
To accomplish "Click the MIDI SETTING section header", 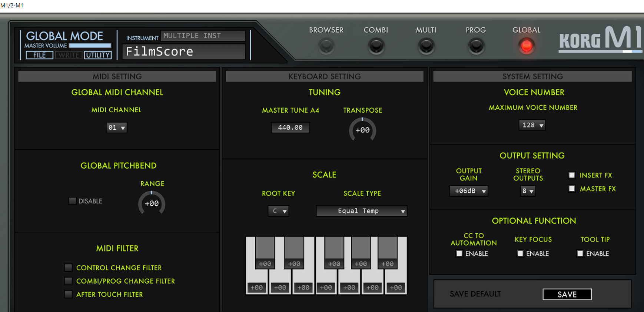I will pyautogui.click(x=117, y=76).
